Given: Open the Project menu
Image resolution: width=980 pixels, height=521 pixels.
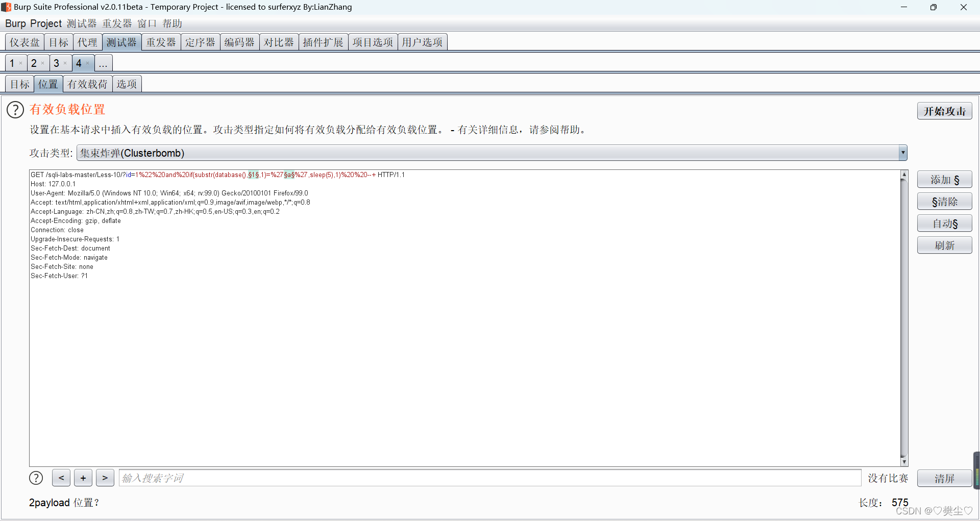Looking at the screenshot, I should click(46, 23).
